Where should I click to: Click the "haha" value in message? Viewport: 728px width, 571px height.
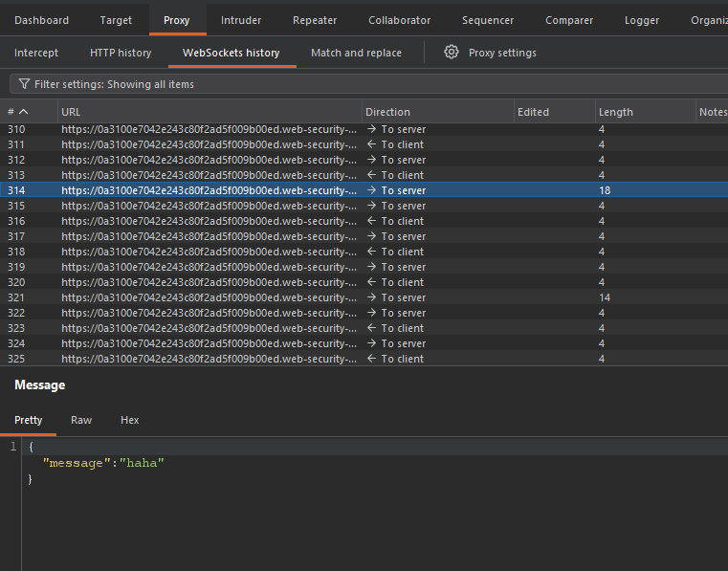point(142,463)
